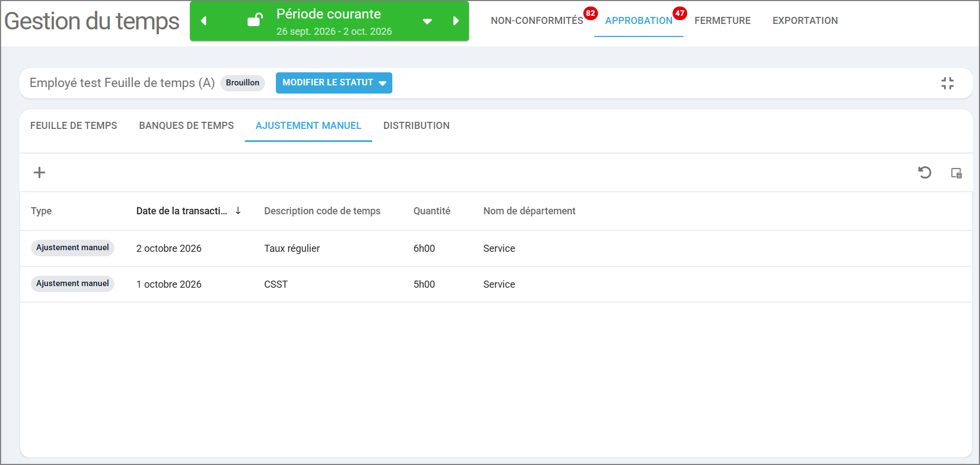Click the Description code de temps header
The width and height of the screenshot is (980, 465).
(x=322, y=211)
